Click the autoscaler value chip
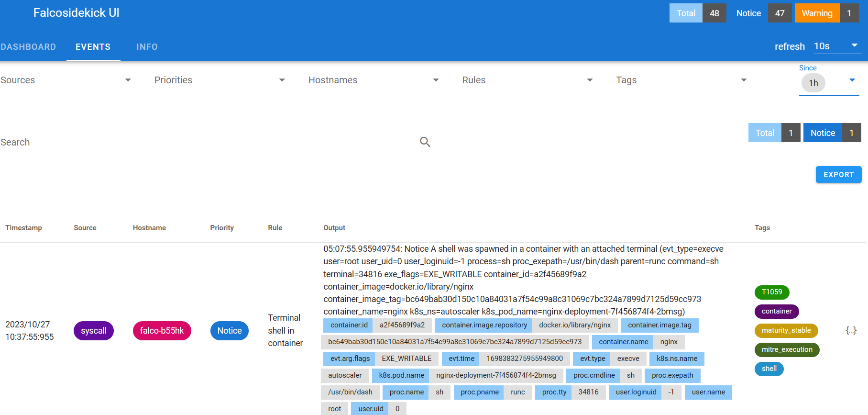This screenshot has width=868, height=415. (x=345, y=375)
